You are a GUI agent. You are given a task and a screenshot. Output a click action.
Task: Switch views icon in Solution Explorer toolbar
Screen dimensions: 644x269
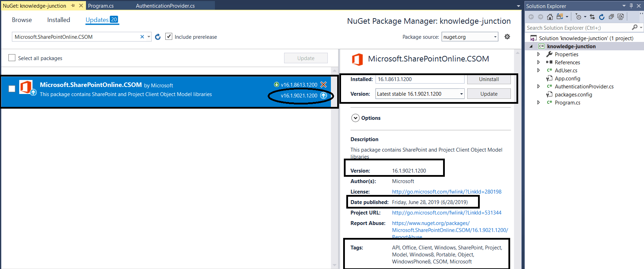560,17
